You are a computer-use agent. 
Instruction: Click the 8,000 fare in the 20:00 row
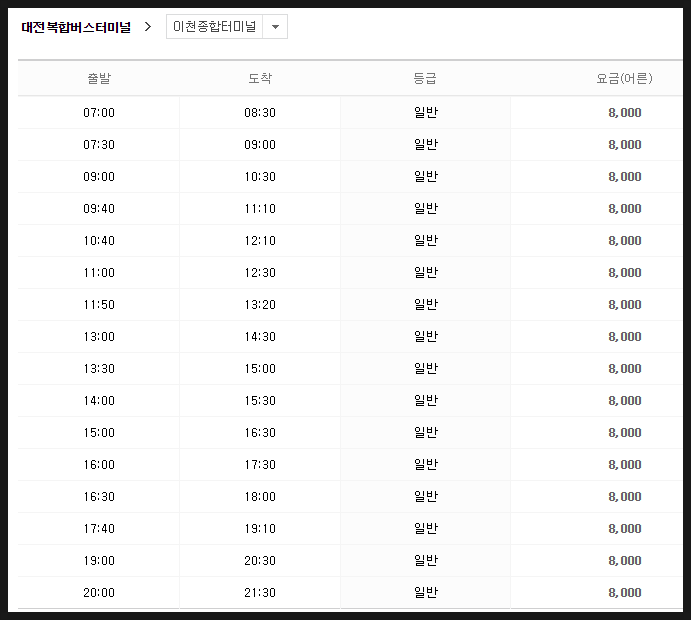625,593
